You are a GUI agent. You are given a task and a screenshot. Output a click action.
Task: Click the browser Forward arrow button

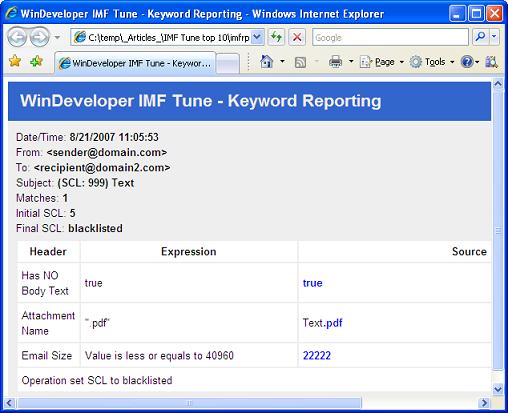point(40,37)
